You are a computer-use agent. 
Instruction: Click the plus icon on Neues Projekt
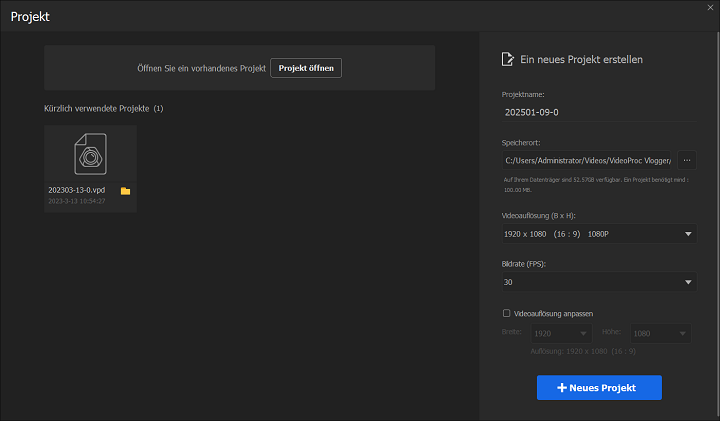click(562, 387)
